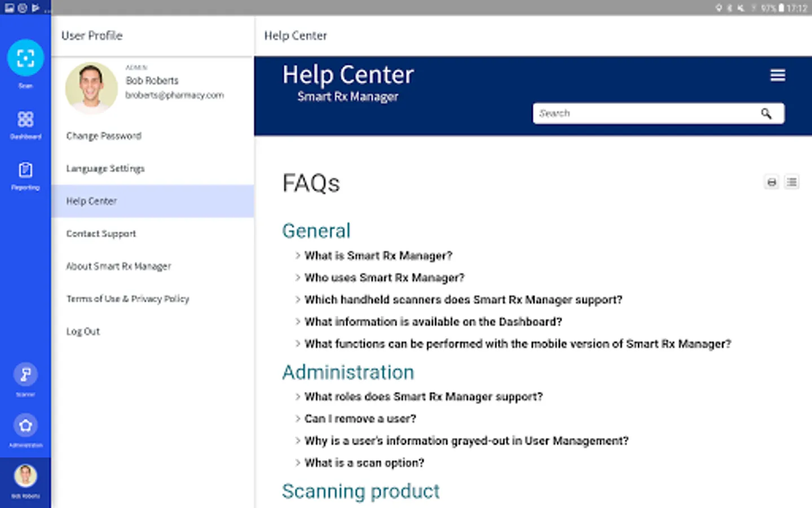Expand the handheld scanners question chevron
The width and height of the screenshot is (812, 508).
click(x=298, y=300)
